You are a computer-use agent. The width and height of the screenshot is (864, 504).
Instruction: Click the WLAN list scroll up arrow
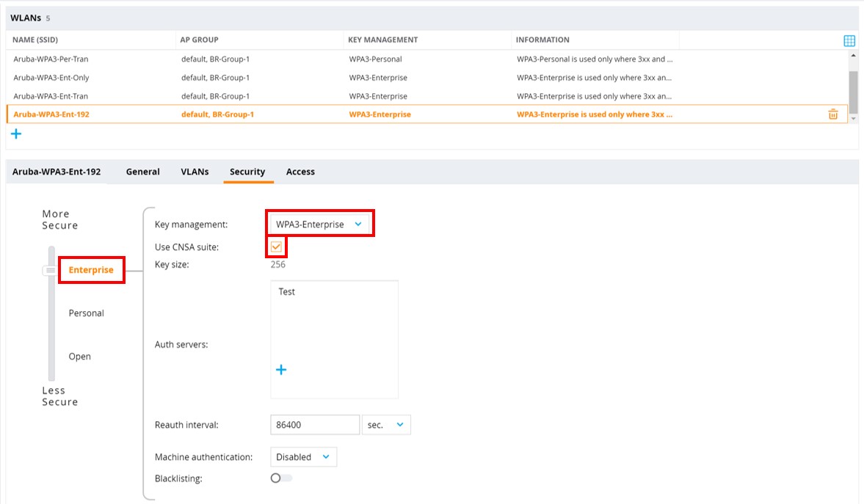point(853,56)
